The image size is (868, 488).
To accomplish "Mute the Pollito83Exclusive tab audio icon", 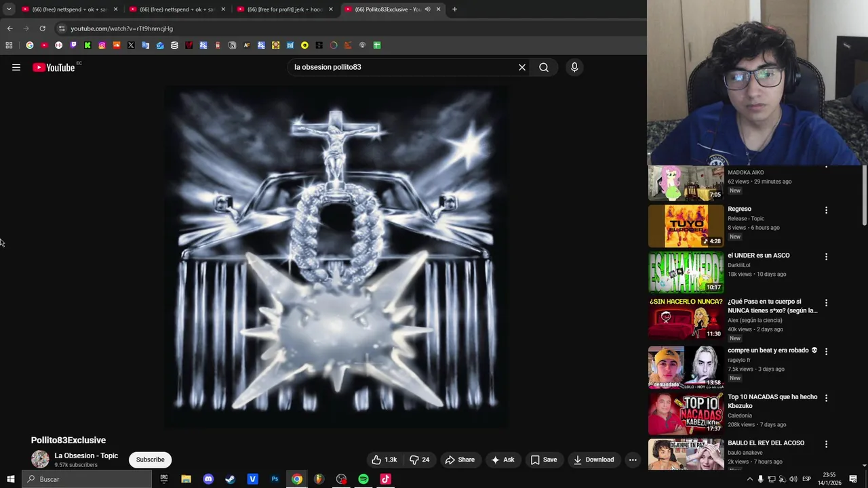I will tap(427, 9).
